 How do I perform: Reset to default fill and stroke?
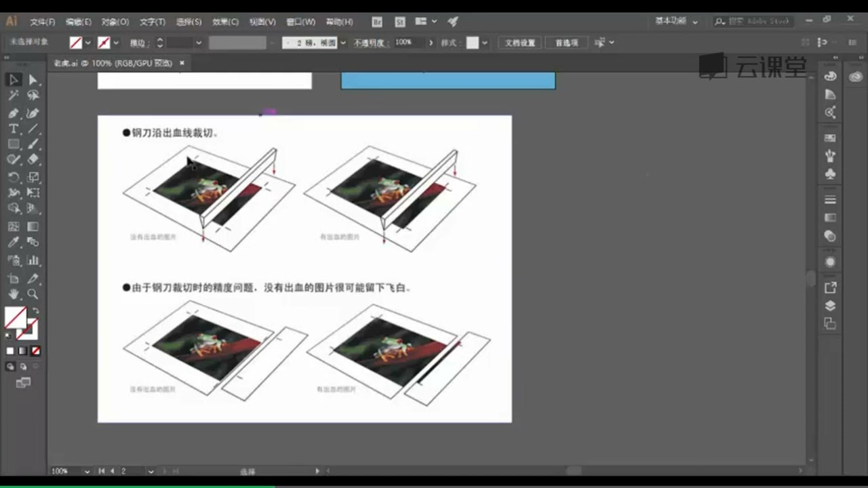9,335
